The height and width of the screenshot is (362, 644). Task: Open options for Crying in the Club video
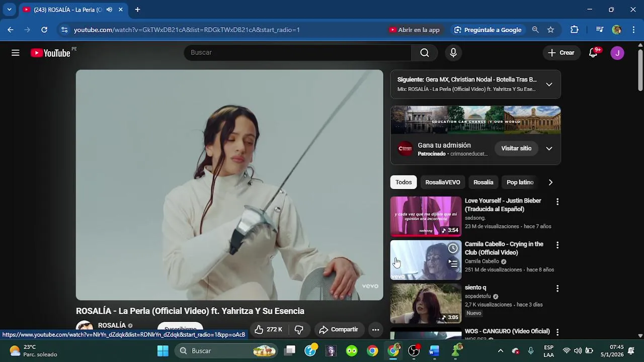tap(557, 245)
